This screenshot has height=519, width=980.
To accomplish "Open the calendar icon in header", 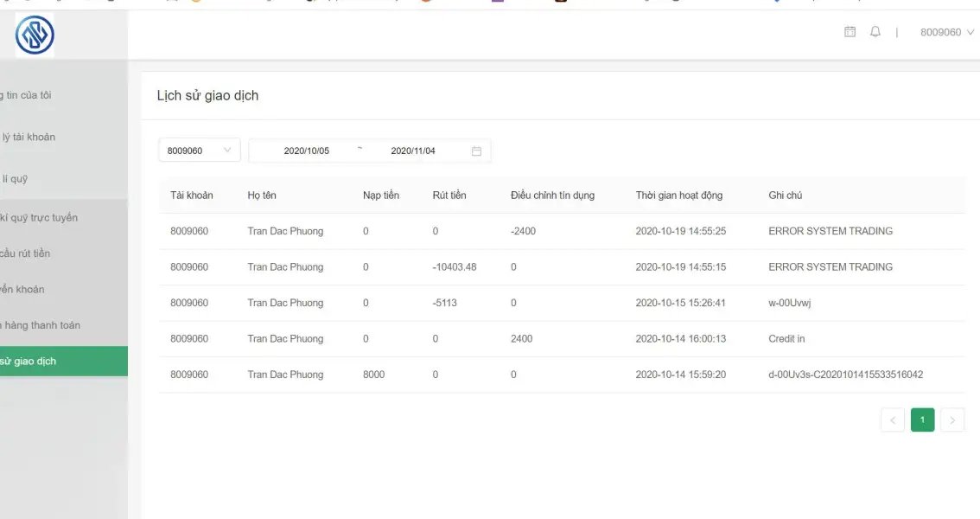I will [x=850, y=32].
